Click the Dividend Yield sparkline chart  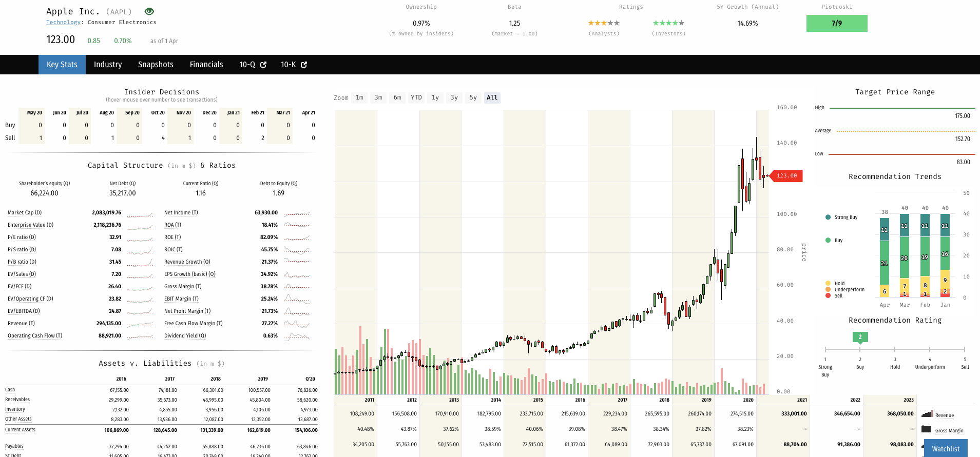coord(297,336)
